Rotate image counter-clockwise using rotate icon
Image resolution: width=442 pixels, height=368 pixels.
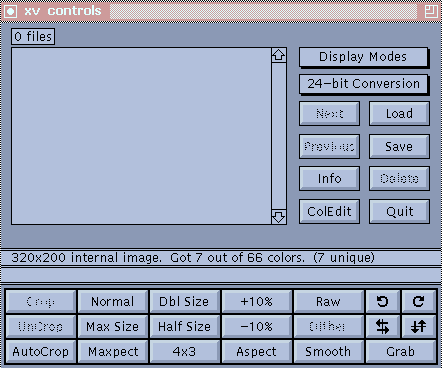coord(383,301)
